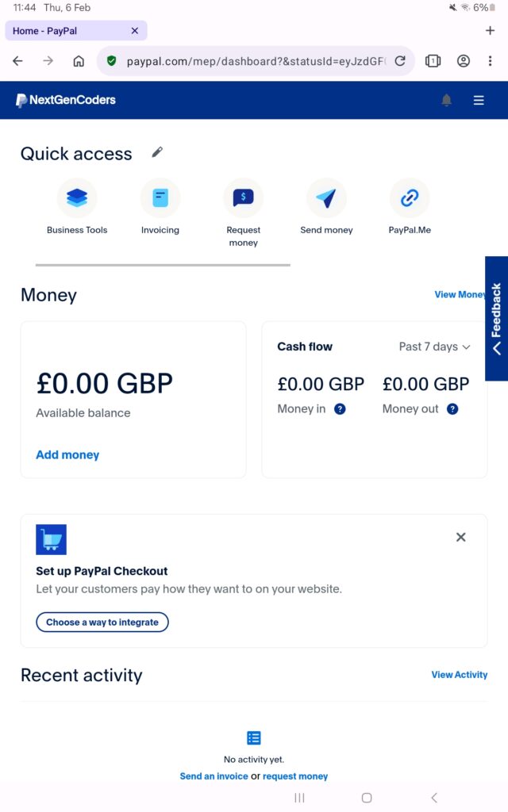Click the Money in help icon

340,409
